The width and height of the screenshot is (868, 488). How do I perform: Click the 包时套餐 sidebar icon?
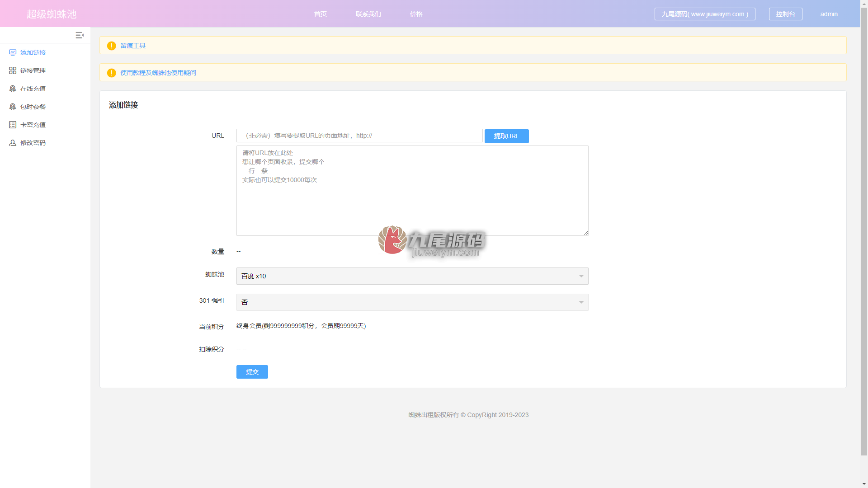pyautogui.click(x=13, y=107)
